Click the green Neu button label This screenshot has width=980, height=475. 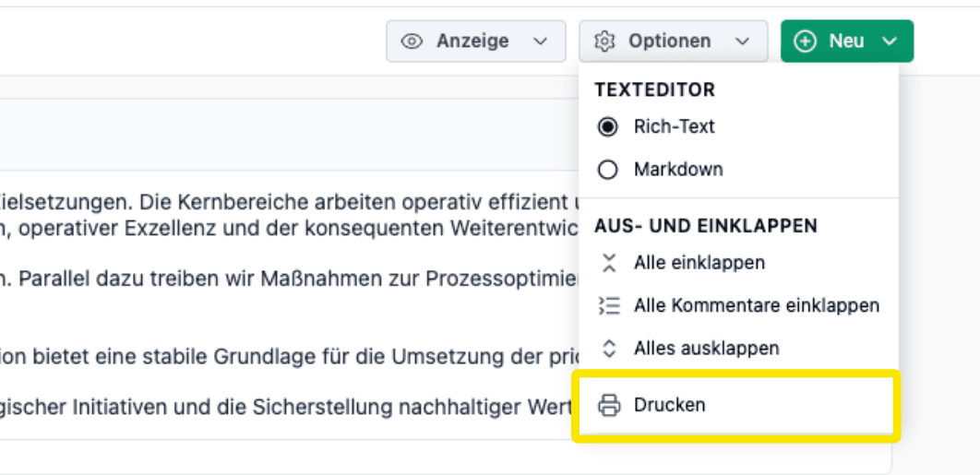846,42
